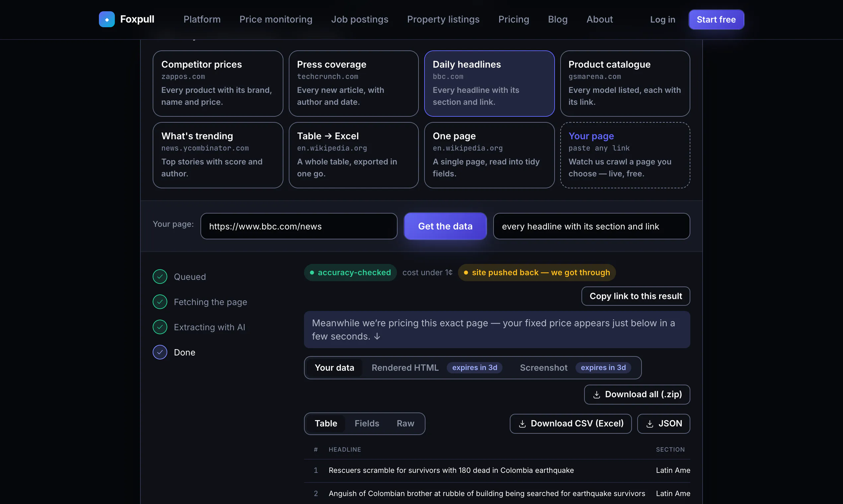Click the JSON download button
The height and width of the screenshot is (504, 843).
point(663,424)
